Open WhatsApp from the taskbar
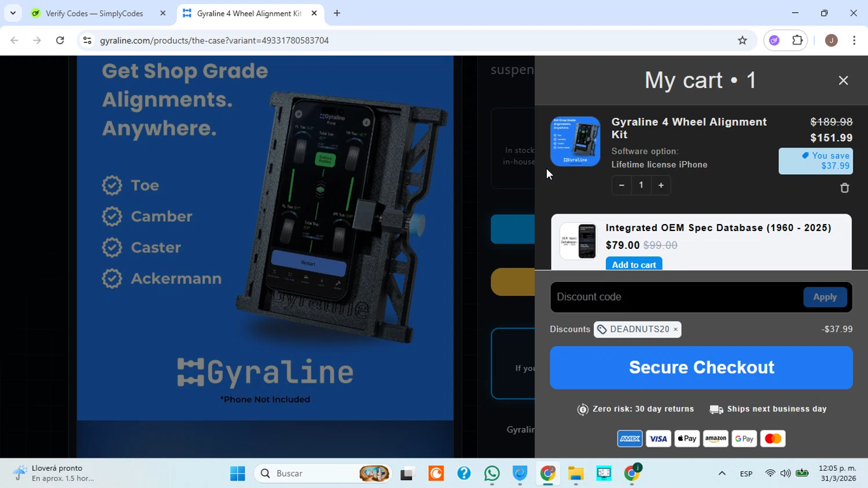Viewport: 868px width, 488px height. (492, 474)
